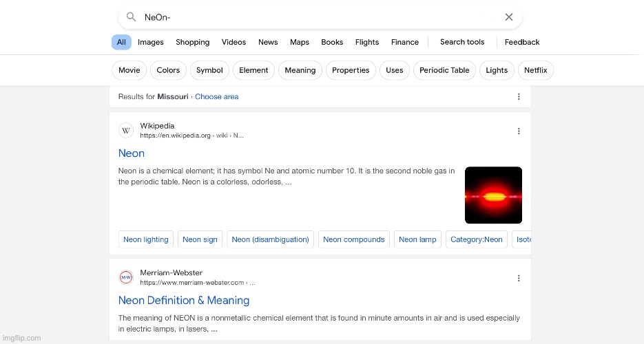Click the Choose area link
Image resolution: width=644 pixels, height=344 pixels.
[x=216, y=97]
